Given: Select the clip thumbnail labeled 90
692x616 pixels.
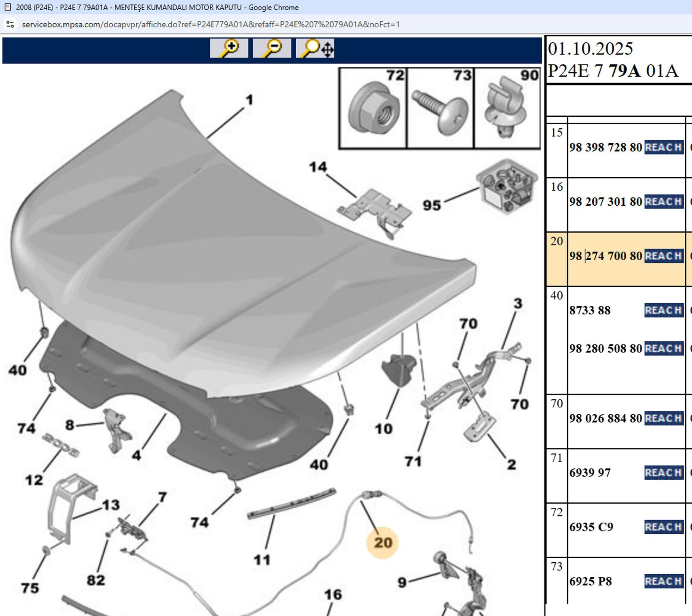Looking at the screenshot, I should tap(507, 108).
